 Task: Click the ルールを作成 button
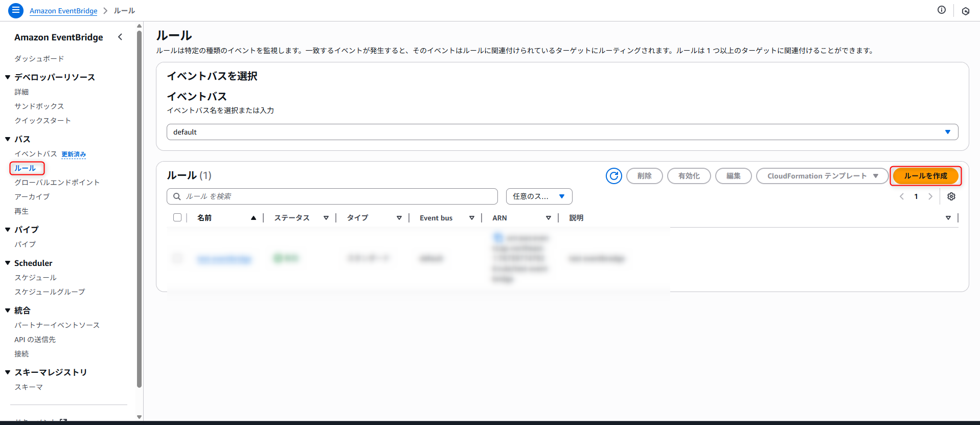coord(925,176)
